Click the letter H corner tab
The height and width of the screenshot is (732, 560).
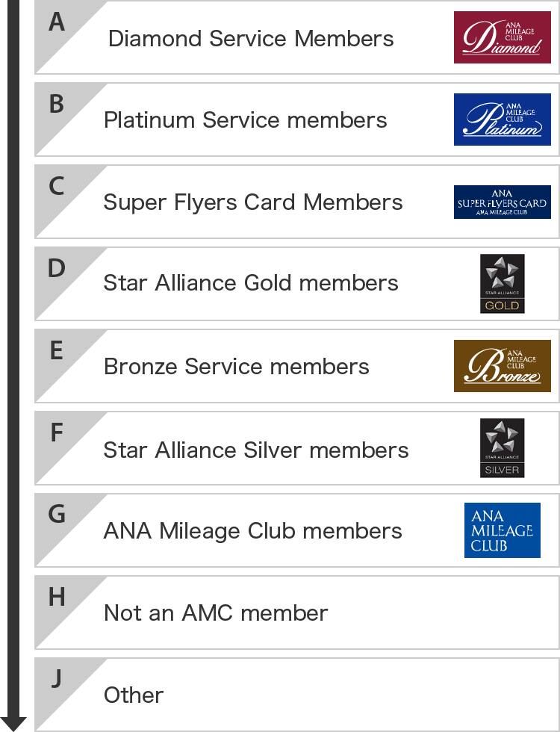[57, 597]
